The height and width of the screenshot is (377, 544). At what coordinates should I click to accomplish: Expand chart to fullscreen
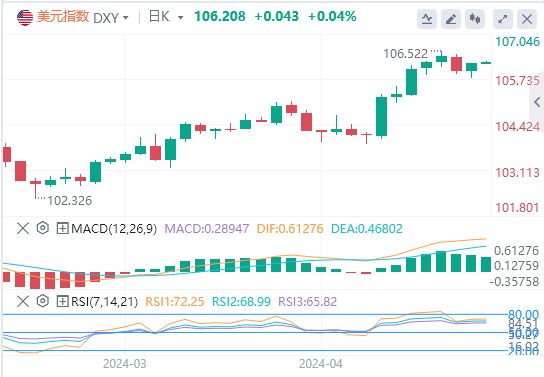click(x=503, y=19)
